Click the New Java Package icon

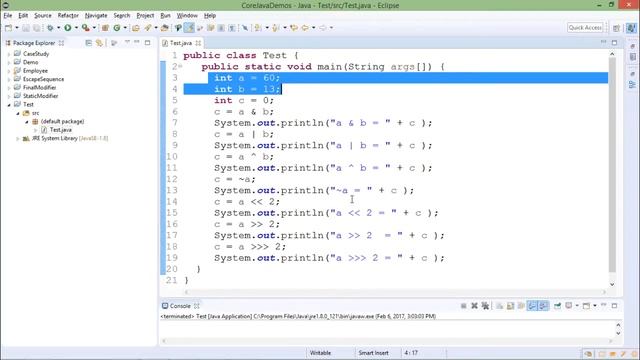[x=105, y=28]
